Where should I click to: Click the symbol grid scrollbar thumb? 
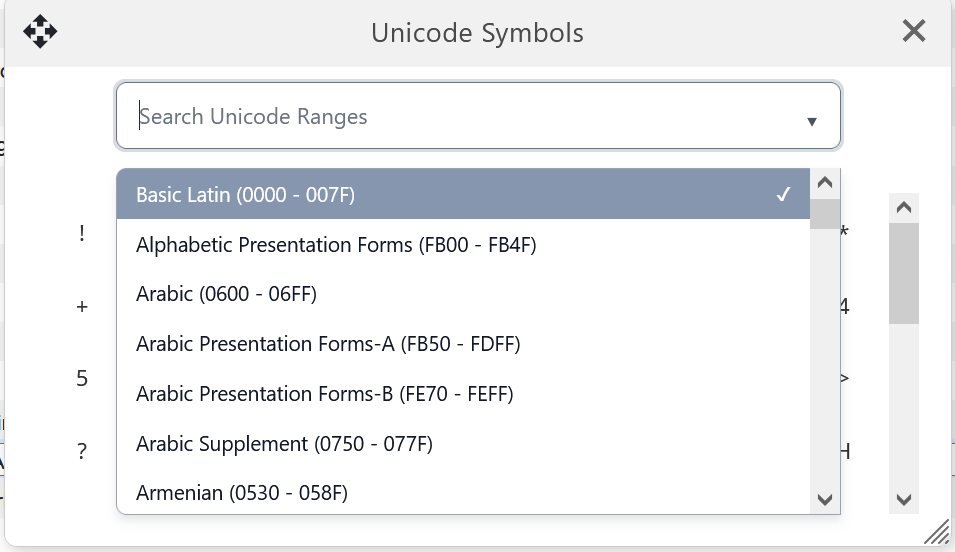click(x=903, y=273)
